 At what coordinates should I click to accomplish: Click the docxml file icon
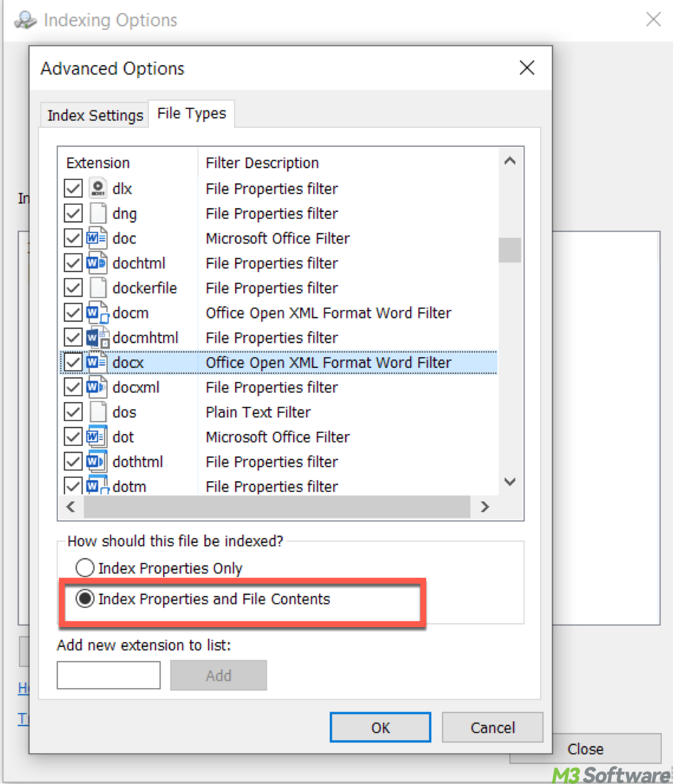(97, 386)
